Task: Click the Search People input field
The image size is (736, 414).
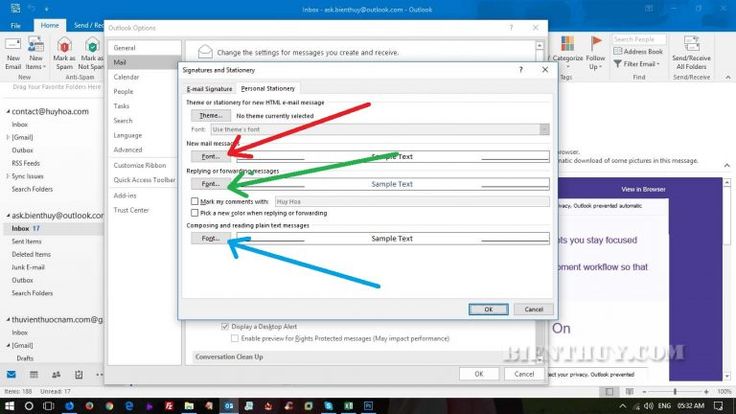Action: click(x=639, y=39)
